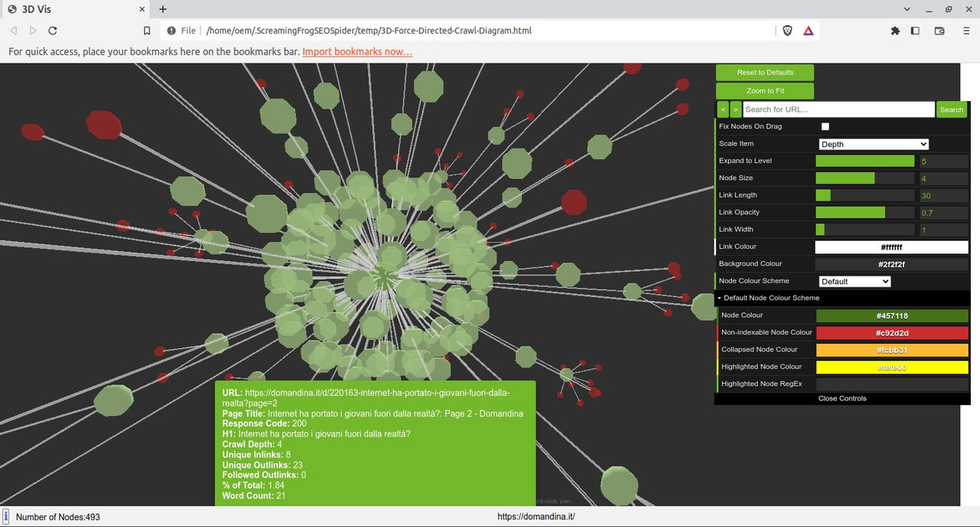Click the central bright green root node
This screenshot has width=980, height=527.
(x=384, y=277)
